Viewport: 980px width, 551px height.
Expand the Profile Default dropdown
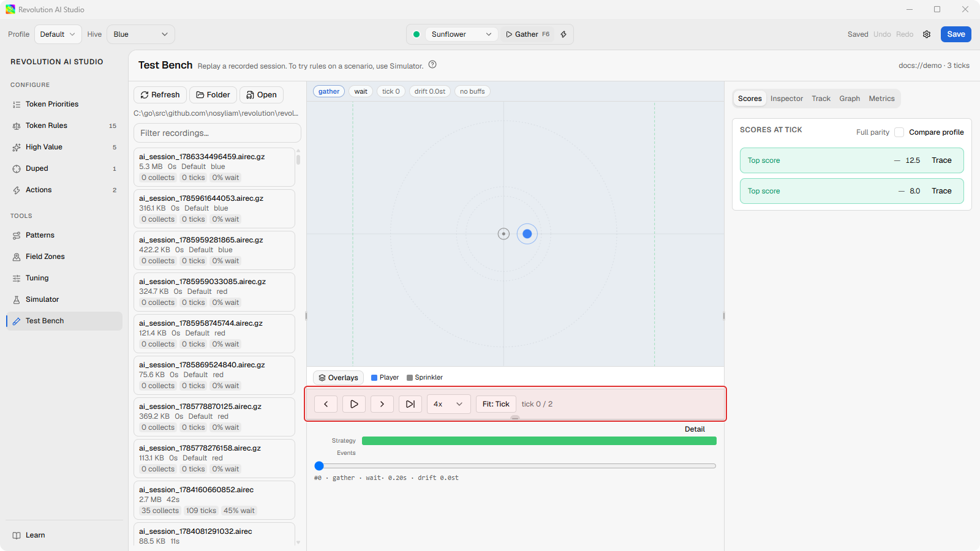pos(58,34)
